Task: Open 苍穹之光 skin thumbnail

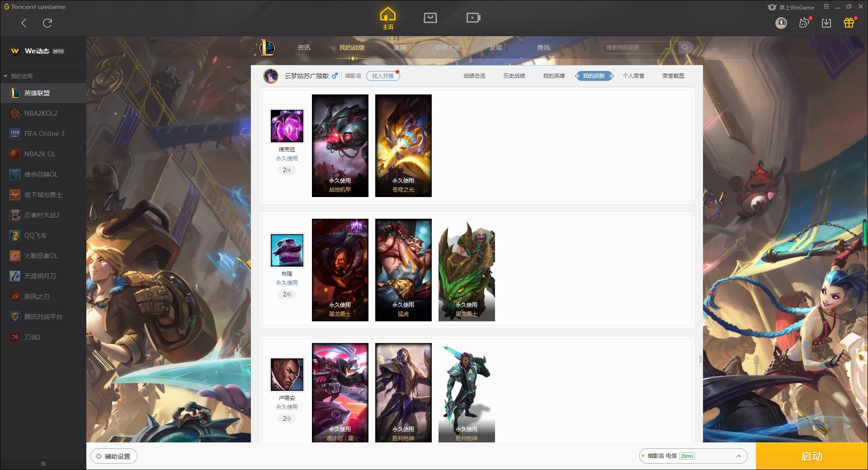Action: pos(403,146)
